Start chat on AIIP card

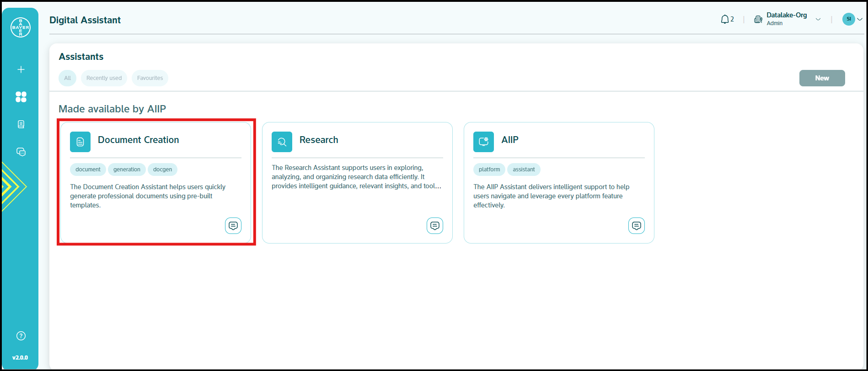tap(636, 226)
